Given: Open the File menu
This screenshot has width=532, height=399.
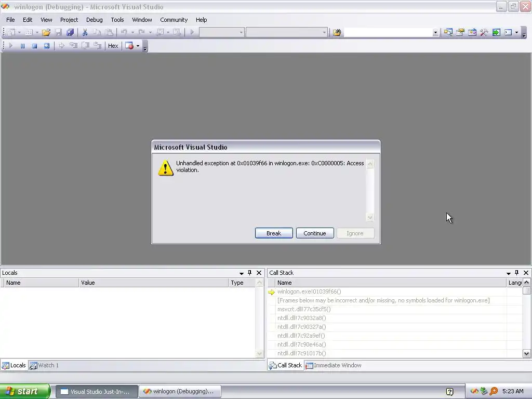Looking at the screenshot, I should [x=10, y=20].
